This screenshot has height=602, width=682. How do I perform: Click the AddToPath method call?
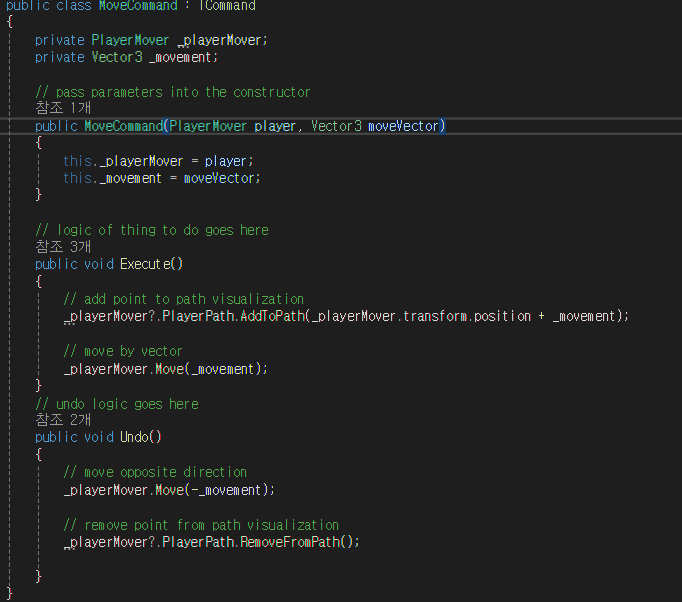(x=273, y=316)
